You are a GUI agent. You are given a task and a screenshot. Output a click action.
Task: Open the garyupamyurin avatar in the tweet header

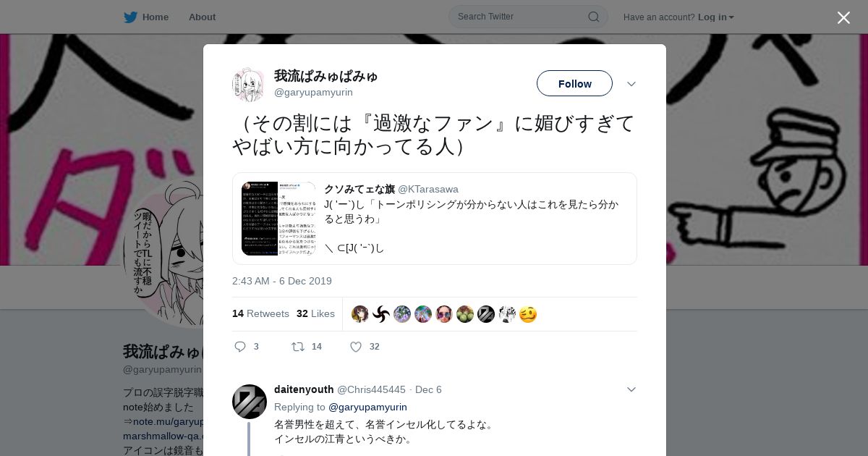click(x=249, y=84)
